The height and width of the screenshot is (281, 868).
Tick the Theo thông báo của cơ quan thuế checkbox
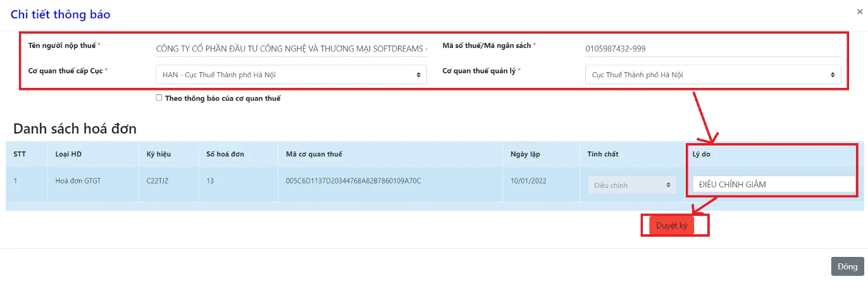[159, 98]
